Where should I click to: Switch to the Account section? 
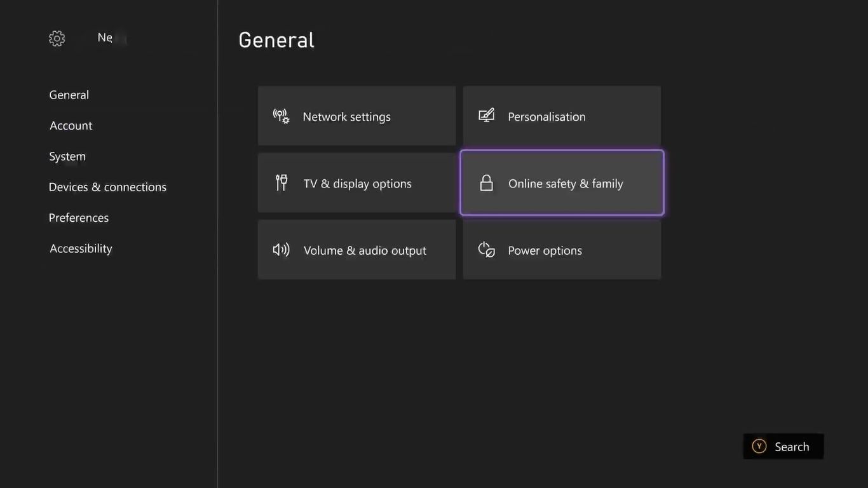(x=71, y=126)
